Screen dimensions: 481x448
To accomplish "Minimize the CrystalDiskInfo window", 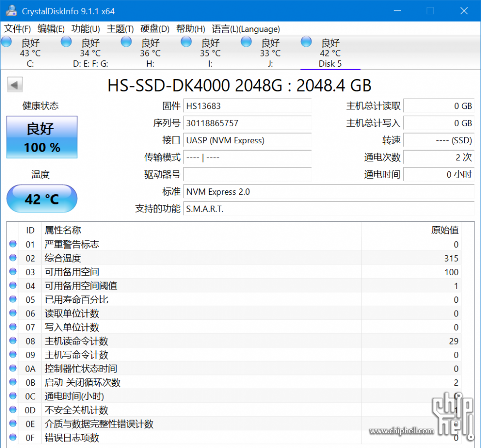I will pos(398,11).
